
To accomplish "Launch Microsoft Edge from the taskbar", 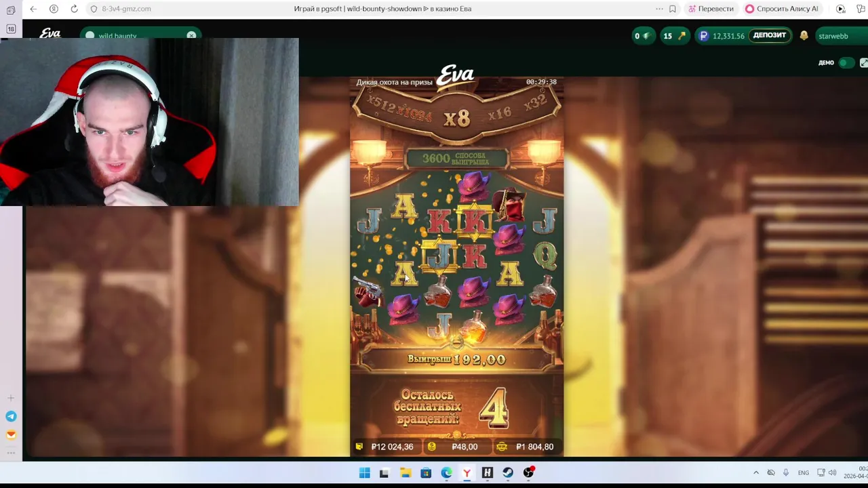I will click(446, 472).
